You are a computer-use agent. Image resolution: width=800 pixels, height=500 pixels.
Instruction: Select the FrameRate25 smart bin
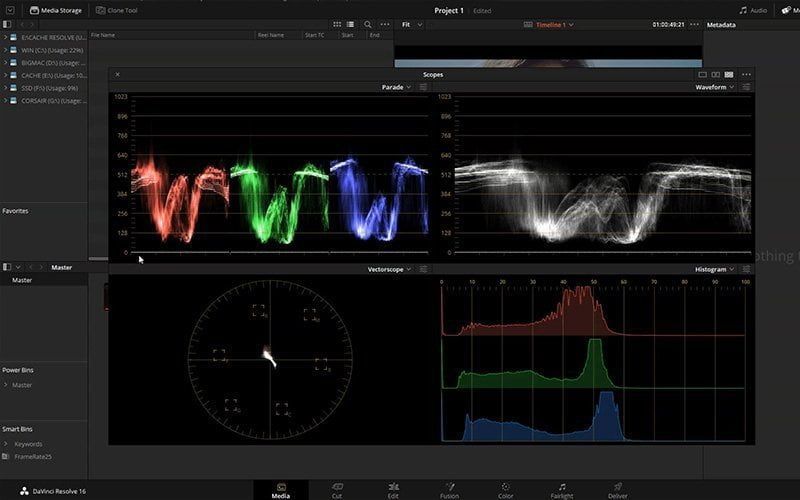tap(33, 457)
